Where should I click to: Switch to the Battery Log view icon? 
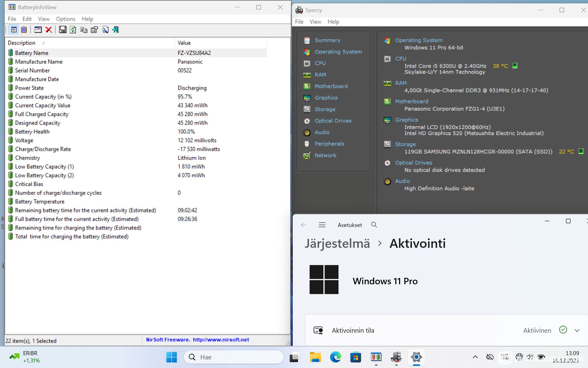(x=24, y=30)
